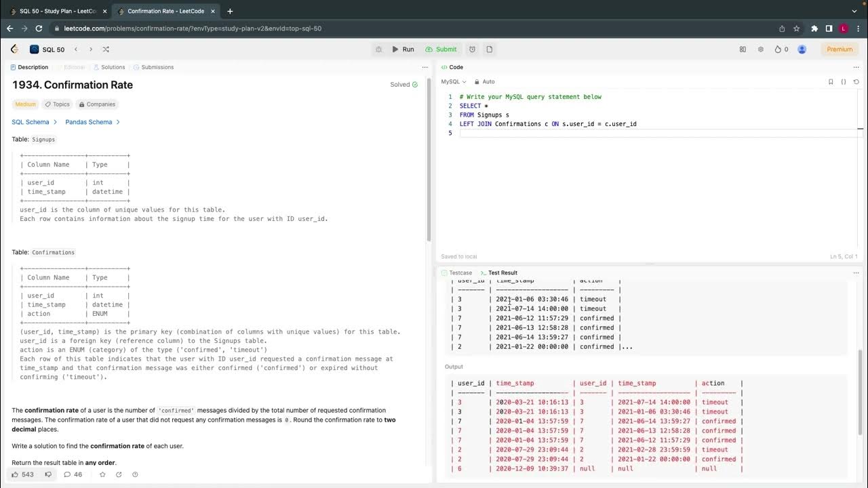Click the format code braces icon

point(844,81)
